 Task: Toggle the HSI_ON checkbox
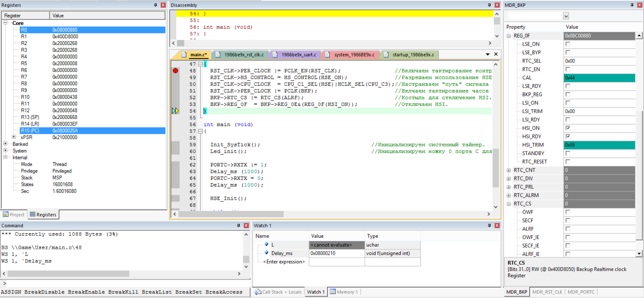click(x=568, y=128)
